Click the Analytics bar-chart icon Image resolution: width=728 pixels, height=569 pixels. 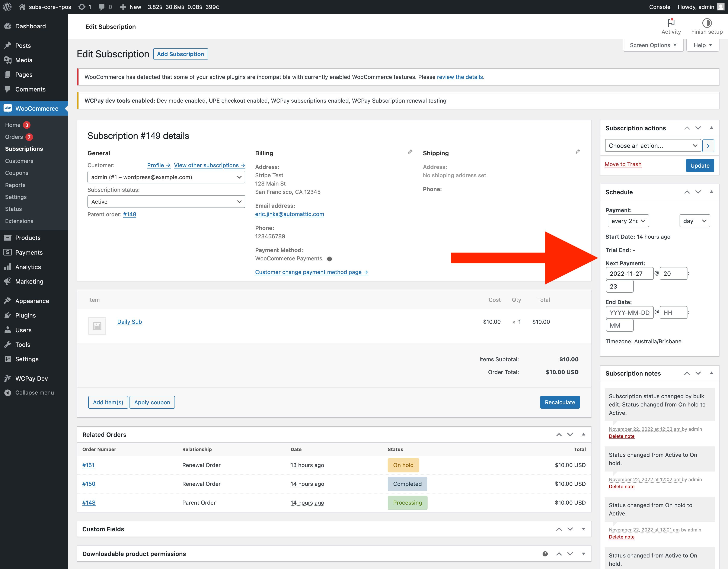pyautogui.click(x=8, y=267)
